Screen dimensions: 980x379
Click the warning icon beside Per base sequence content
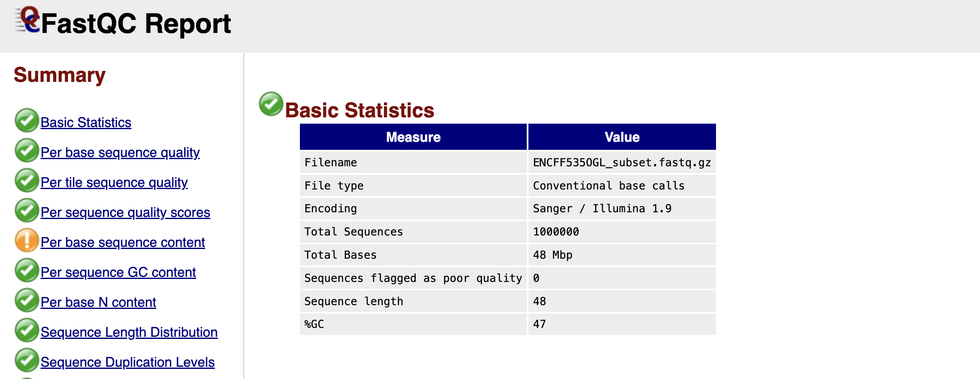(x=27, y=240)
